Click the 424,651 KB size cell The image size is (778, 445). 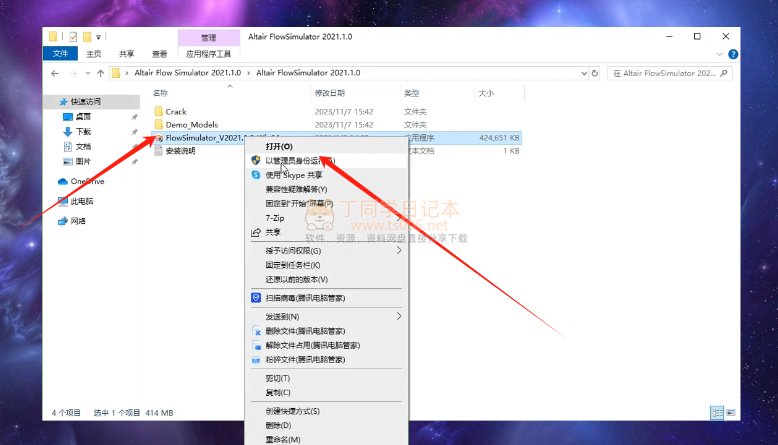(x=499, y=138)
